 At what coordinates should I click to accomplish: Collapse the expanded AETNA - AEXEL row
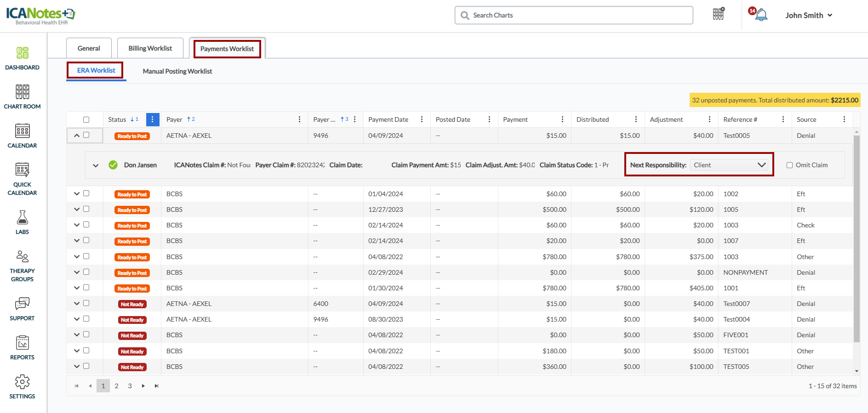[x=77, y=136]
